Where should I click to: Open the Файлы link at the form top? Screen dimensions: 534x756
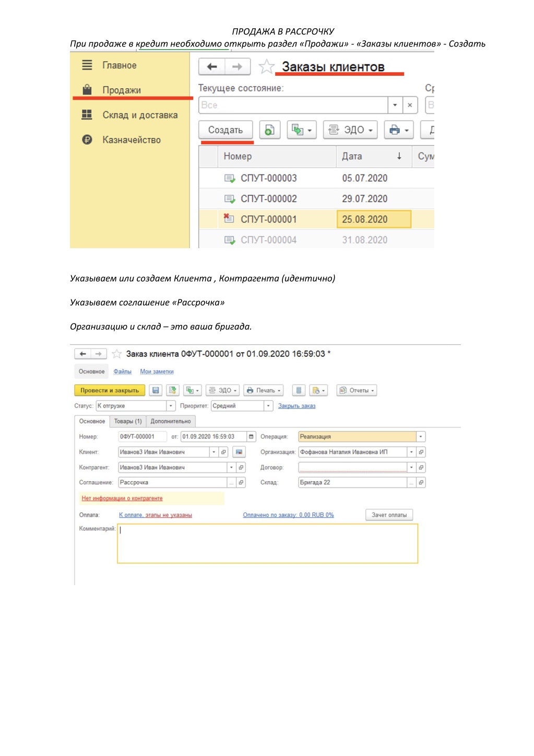[x=123, y=371]
